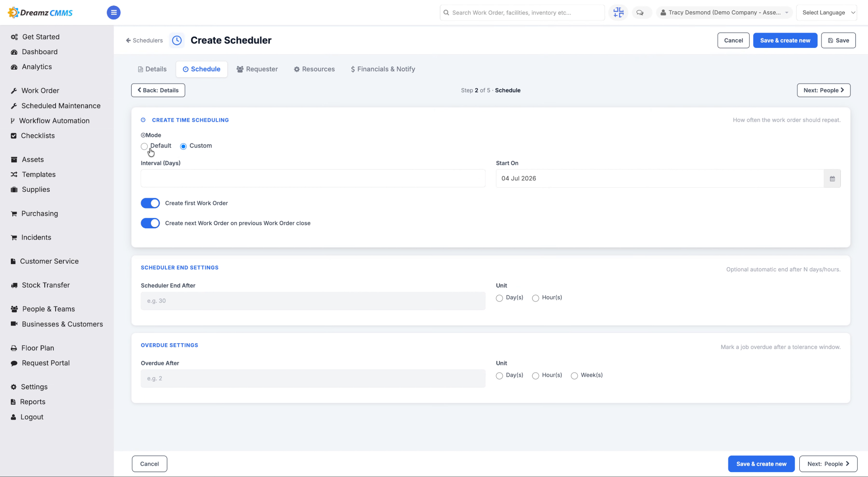Viewport: 868px width, 477px height.
Task: Disable Create next Work Order on close
Action: [x=150, y=223]
